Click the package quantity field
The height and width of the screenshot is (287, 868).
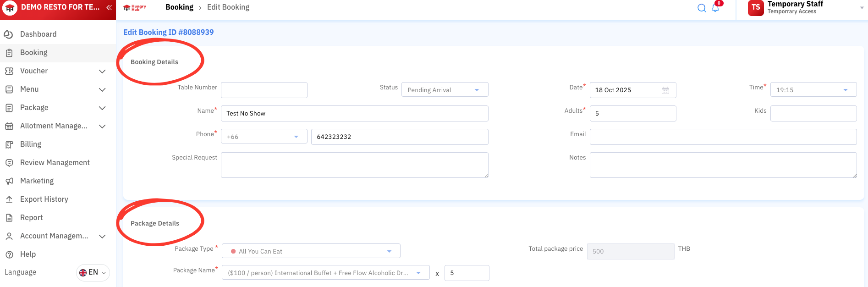467,273
